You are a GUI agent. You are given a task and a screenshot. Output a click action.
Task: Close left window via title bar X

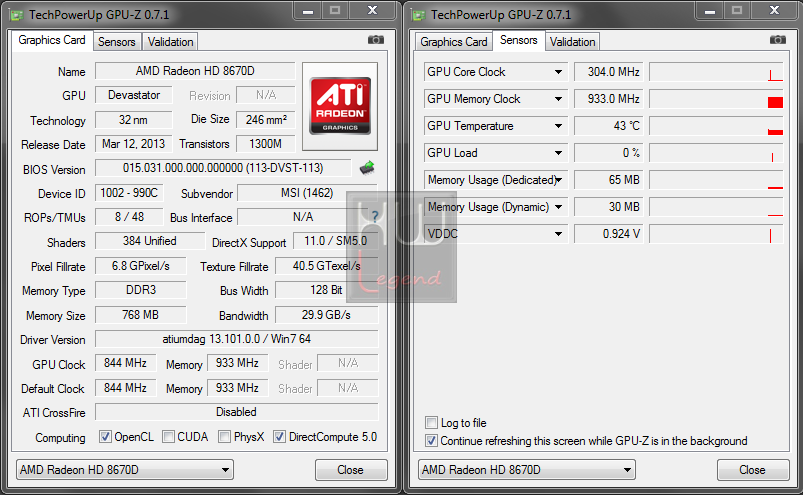[373, 11]
